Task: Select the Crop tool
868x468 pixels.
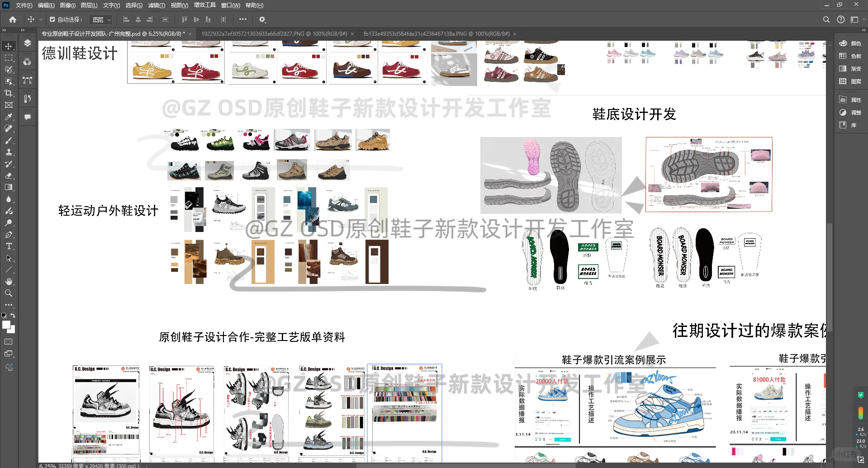Action: (9, 92)
